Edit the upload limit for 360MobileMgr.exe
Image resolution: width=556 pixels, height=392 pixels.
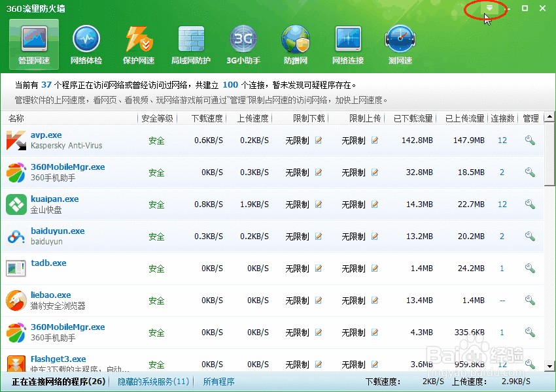point(374,172)
